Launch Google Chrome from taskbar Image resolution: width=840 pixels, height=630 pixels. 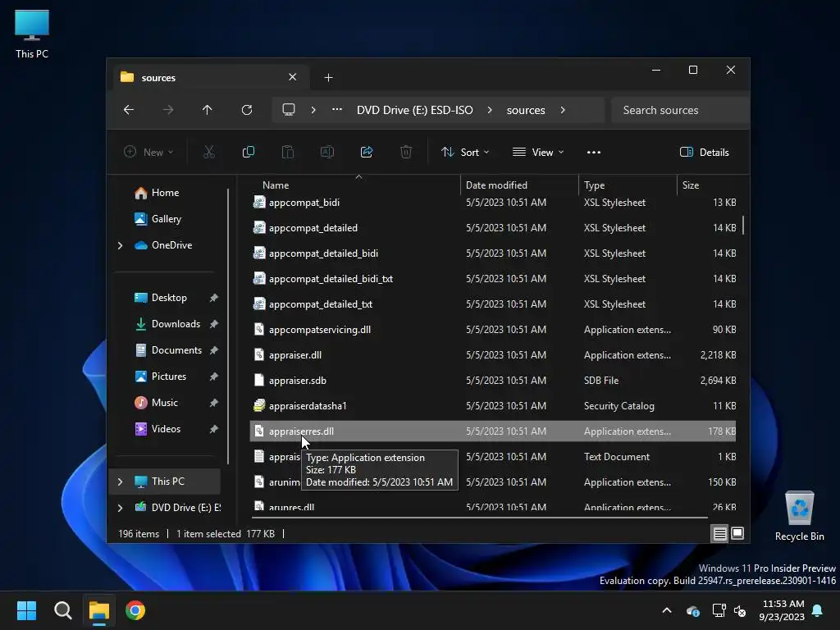click(135, 610)
